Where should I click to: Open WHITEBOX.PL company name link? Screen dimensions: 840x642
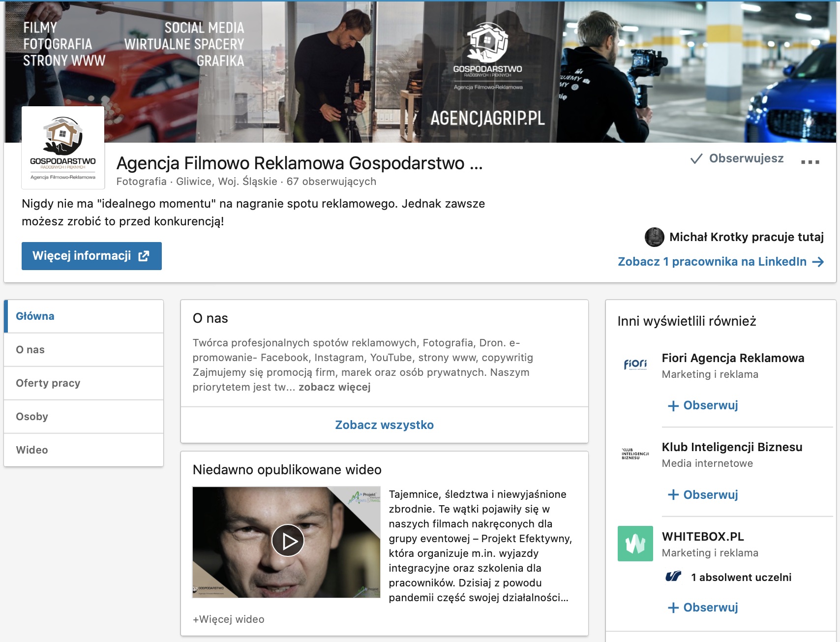pos(703,537)
